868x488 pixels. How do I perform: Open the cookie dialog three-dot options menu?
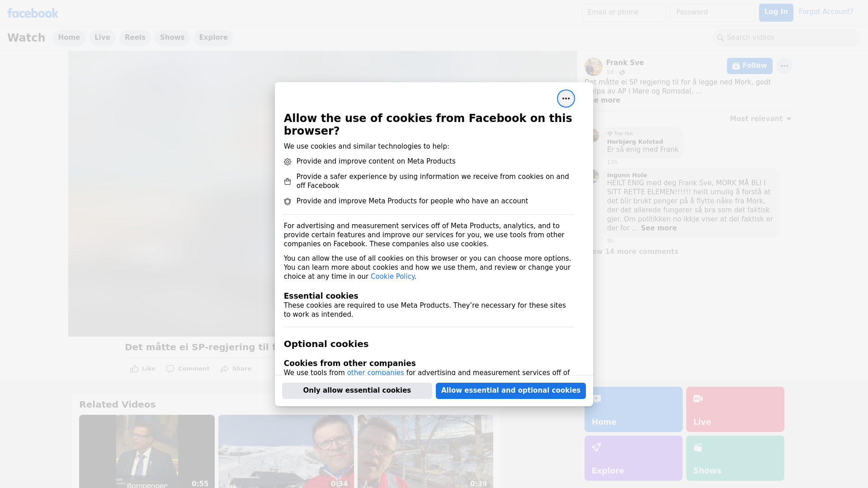(x=566, y=99)
